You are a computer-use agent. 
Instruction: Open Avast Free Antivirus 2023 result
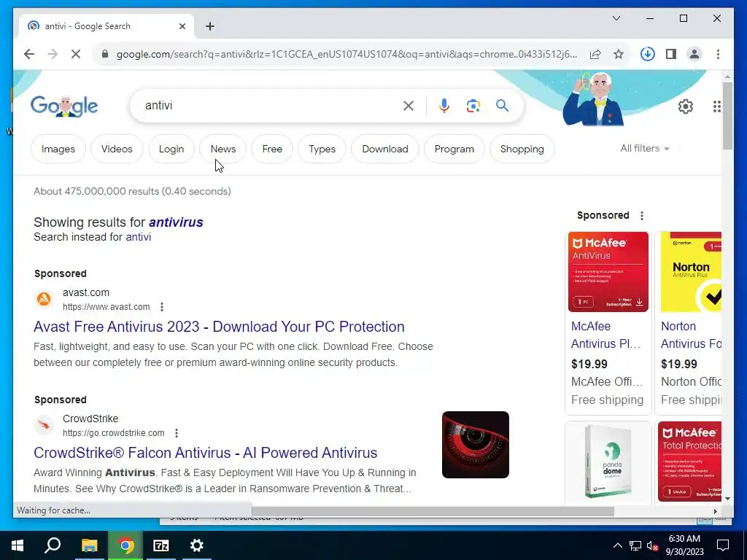pos(219,327)
